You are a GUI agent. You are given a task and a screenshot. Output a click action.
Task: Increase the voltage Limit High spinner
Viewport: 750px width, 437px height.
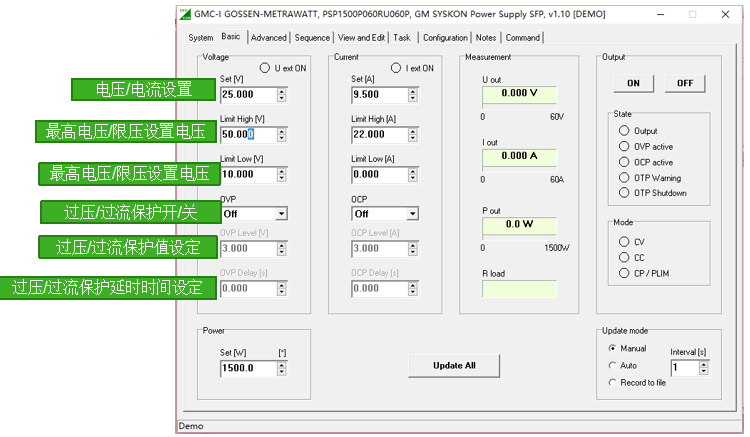coord(282,130)
